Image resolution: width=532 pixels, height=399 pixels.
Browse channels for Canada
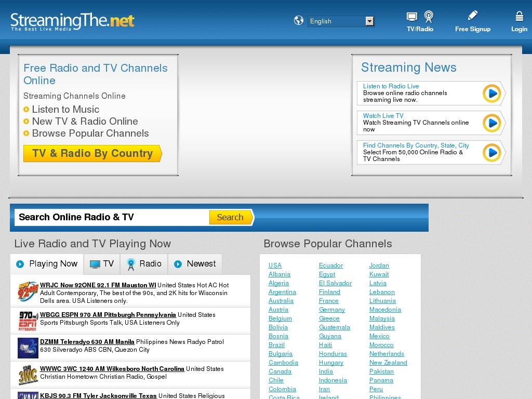(x=280, y=371)
